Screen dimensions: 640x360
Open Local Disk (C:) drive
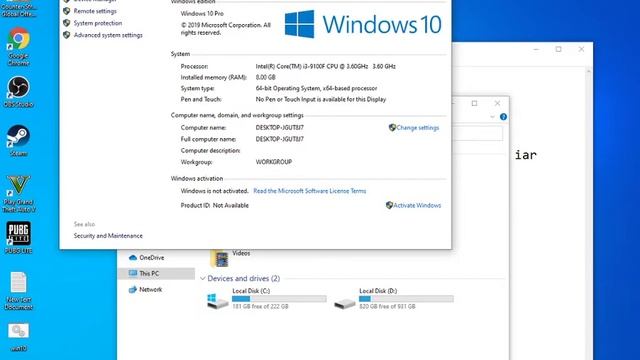(267, 300)
